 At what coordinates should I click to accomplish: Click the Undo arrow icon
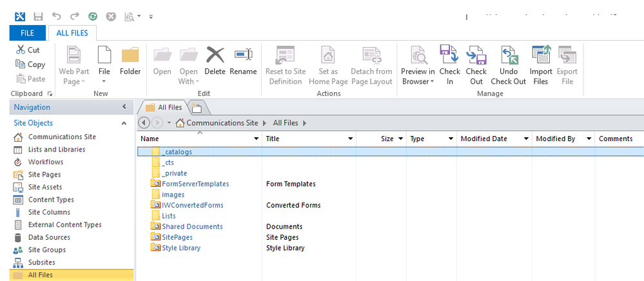coord(56,16)
